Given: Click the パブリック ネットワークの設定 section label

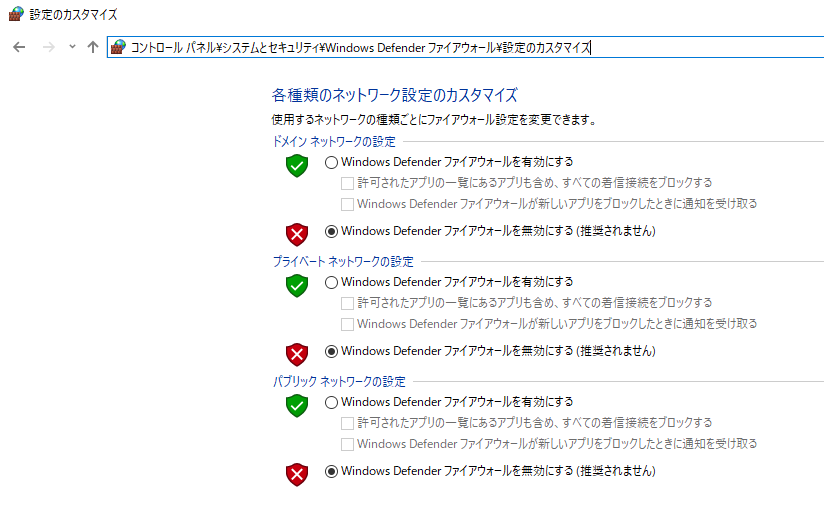Looking at the screenshot, I should [339, 381].
